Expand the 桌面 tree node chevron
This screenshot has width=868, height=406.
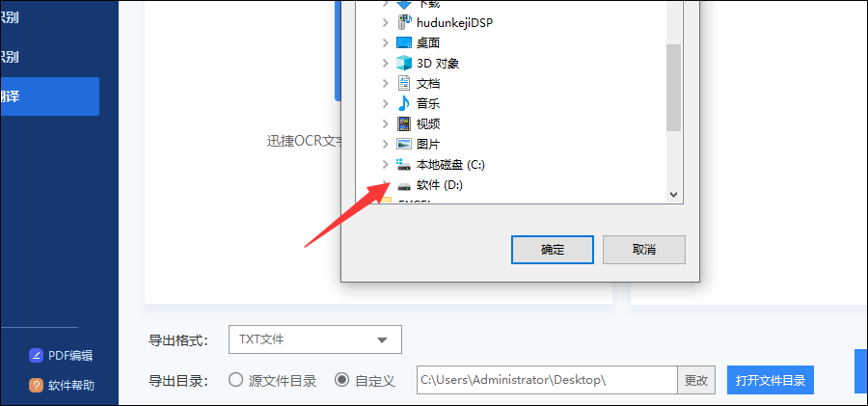tap(386, 42)
